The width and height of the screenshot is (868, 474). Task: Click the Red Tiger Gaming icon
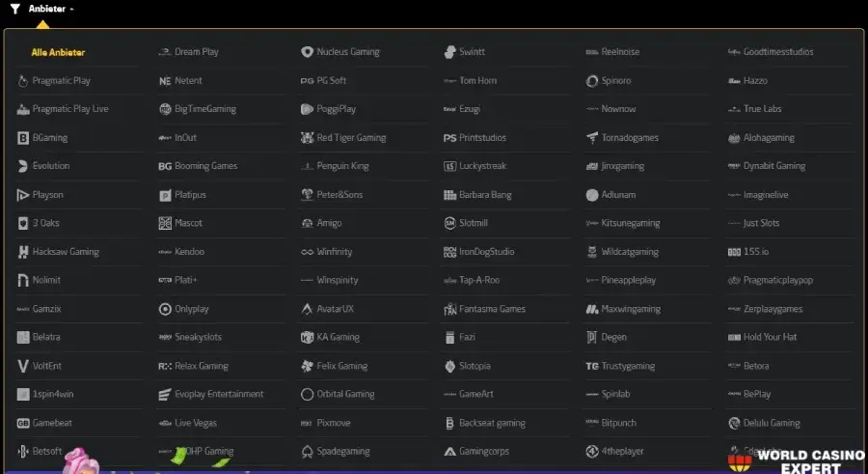[308, 137]
